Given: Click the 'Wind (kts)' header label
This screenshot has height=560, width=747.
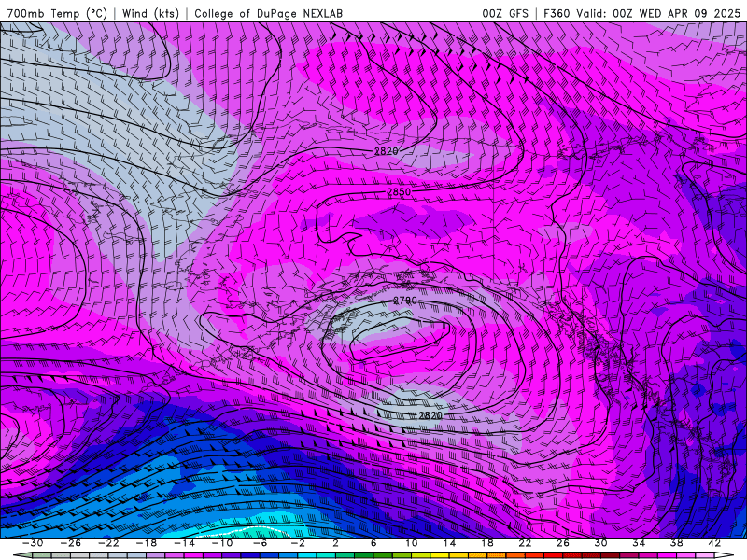Looking at the screenshot, I should click(x=150, y=13).
